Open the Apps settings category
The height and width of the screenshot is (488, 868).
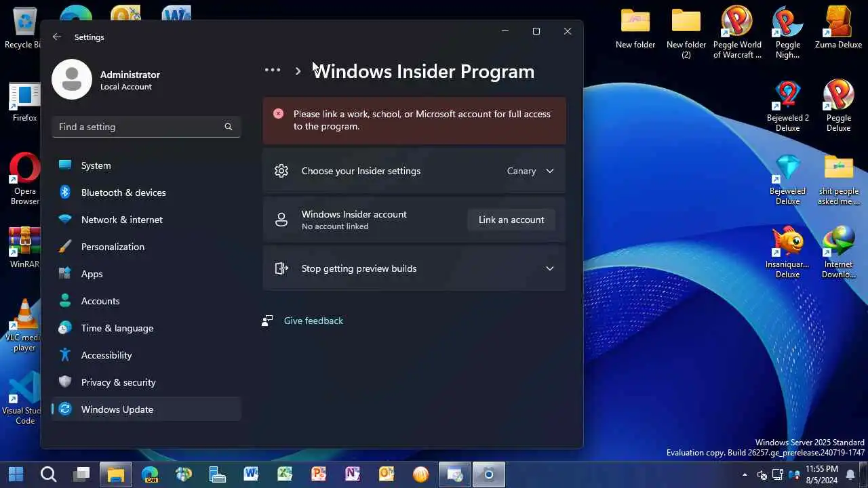pyautogui.click(x=146, y=274)
